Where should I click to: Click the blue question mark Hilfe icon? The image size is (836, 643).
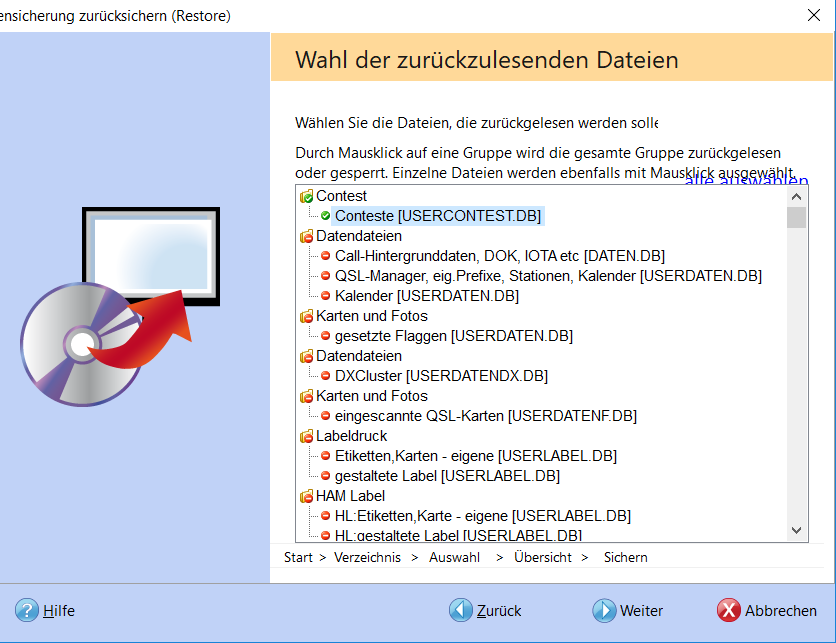coord(27,610)
